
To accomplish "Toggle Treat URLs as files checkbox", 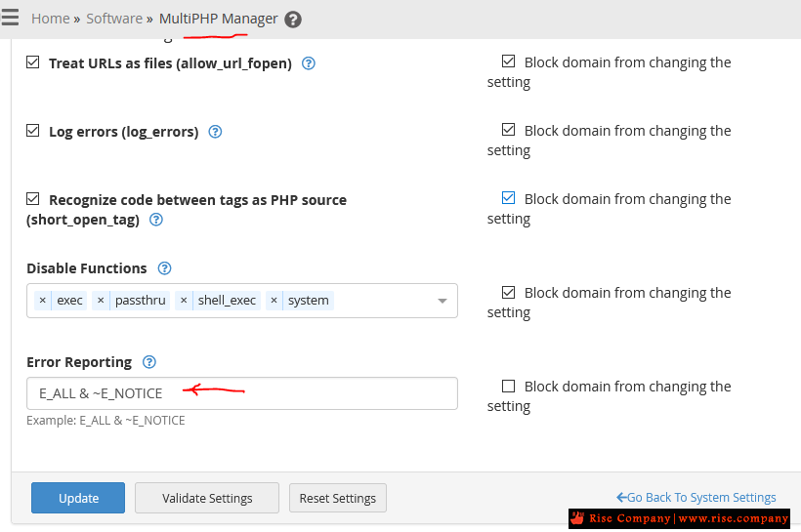I will click(32, 62).
